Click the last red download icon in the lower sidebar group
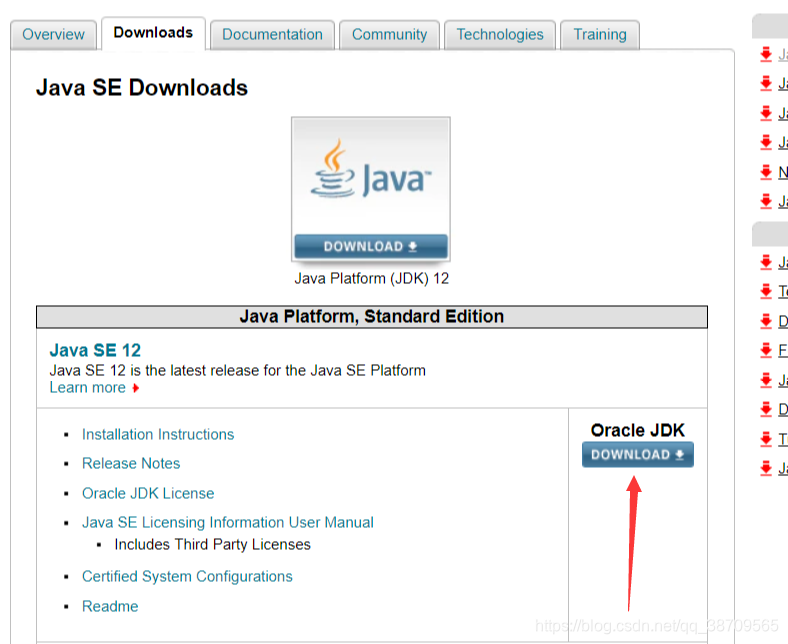 (x=766, y=468)
